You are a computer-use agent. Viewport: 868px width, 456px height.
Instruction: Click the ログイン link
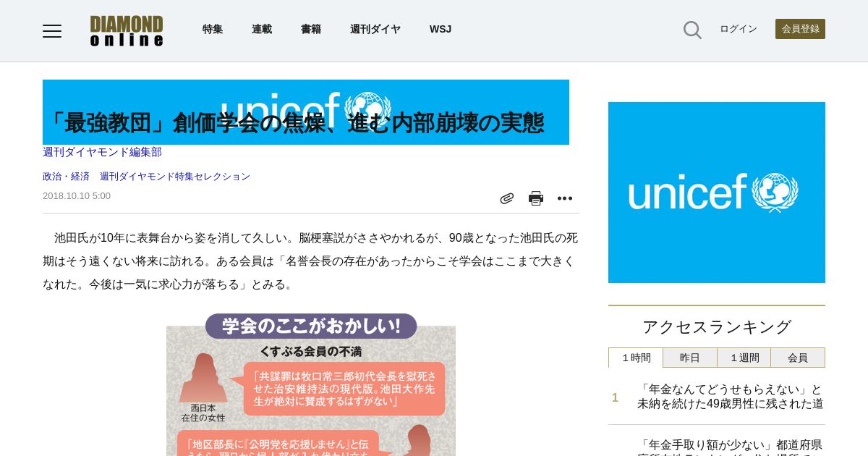[x=739, y=29]
